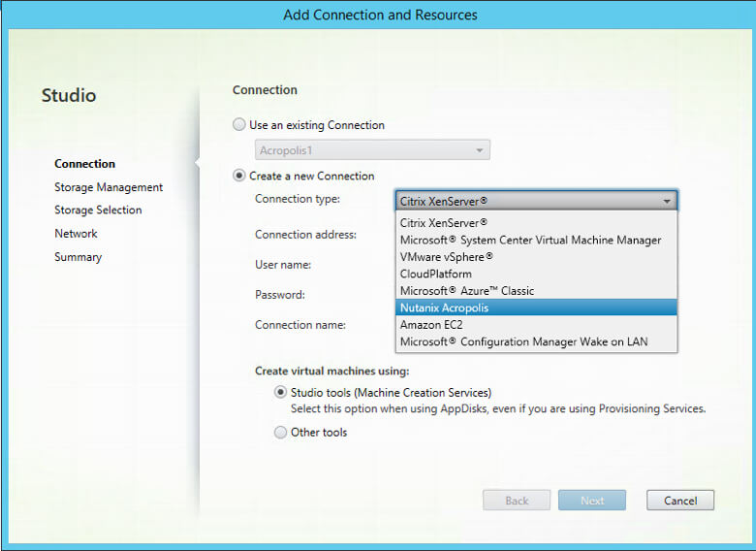Viewport: 756px width, 551px height.
Task: Select the 'Other tools' radio button
Action: [x=281, y=433]
